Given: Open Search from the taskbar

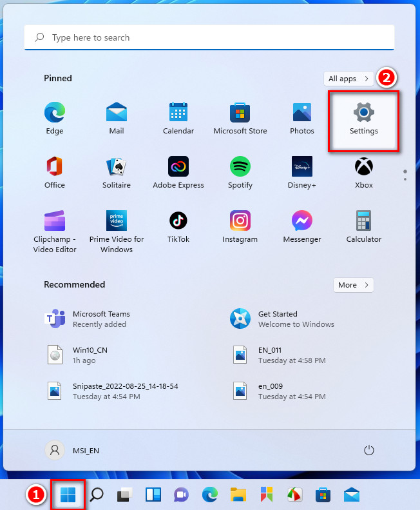Looking at the screenshot, I should point(97,495).
